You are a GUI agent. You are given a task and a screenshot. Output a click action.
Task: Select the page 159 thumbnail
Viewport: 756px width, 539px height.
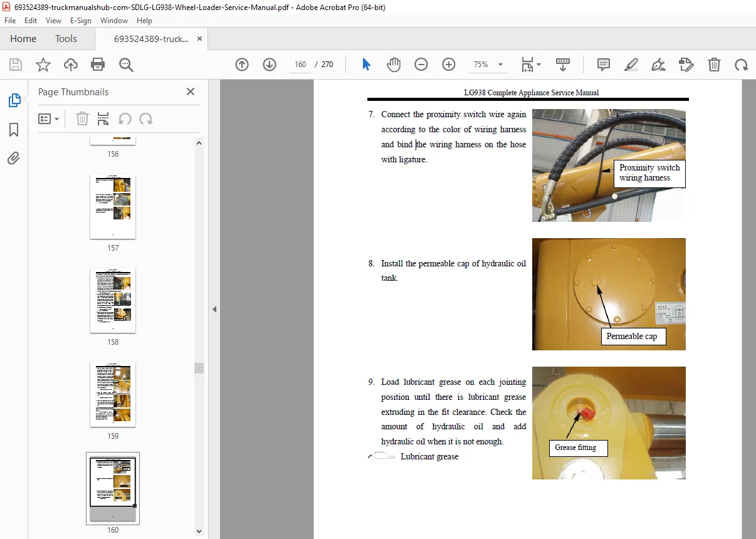tap(113, 395)
